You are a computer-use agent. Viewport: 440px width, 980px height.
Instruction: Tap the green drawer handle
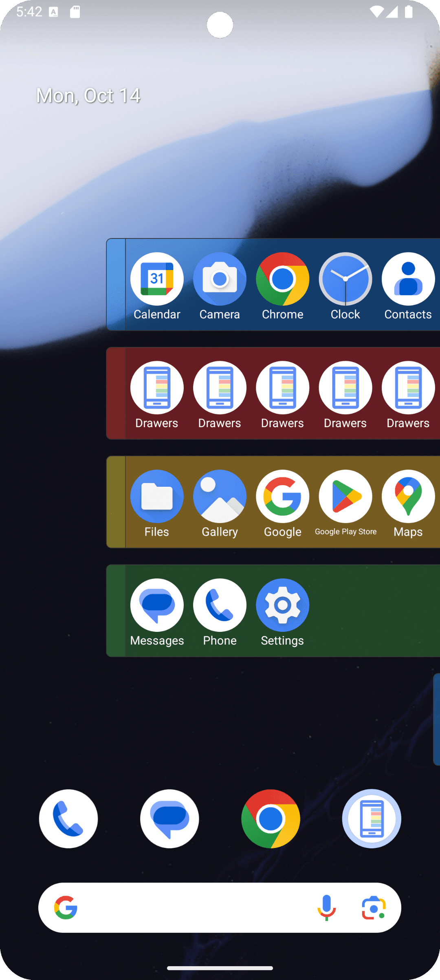coord(116,611)
